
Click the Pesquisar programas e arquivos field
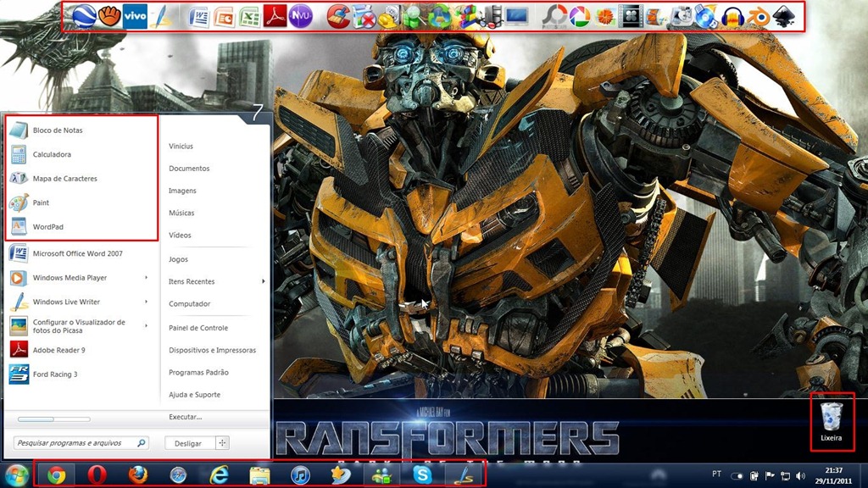point(81,442)
